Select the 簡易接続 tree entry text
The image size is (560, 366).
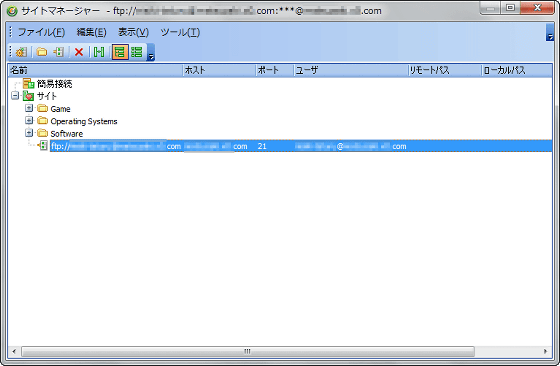pos(55,84)
